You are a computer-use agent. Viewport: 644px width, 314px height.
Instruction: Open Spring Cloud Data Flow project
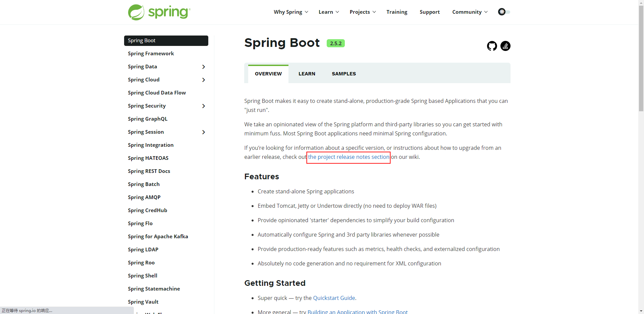157,93
